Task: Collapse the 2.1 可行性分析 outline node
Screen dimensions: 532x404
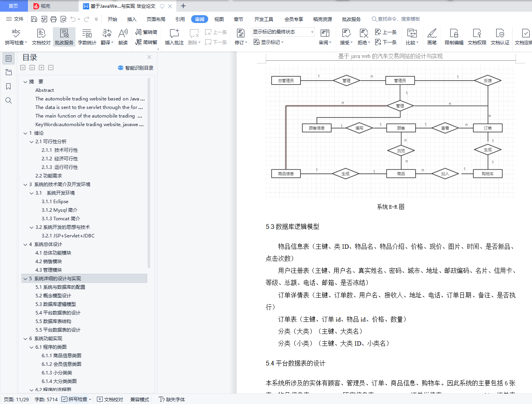Action: 32,142
